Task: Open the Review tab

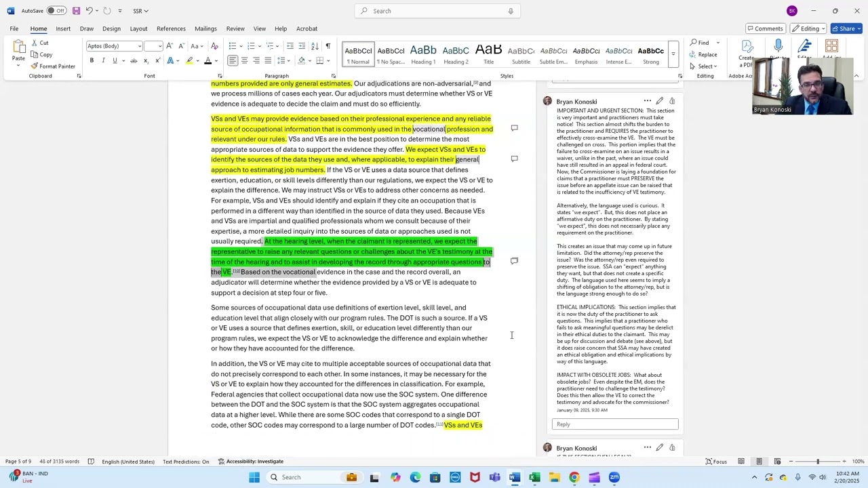Action: coord(235,28)
